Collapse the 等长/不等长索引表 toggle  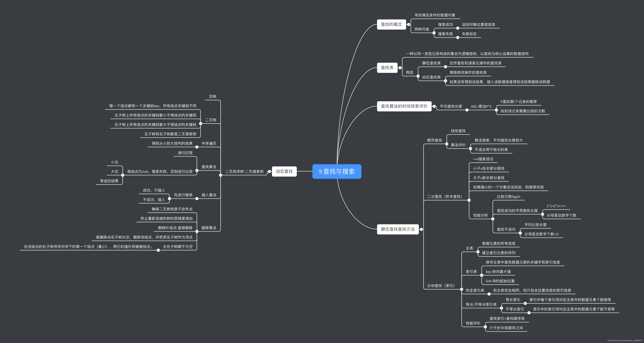tap(502, 308)
